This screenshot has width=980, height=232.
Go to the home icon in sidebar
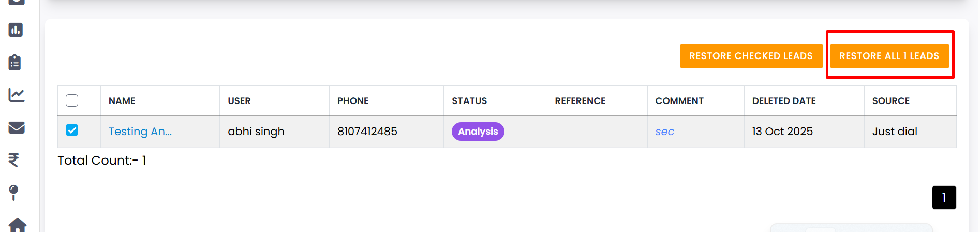click(x=18, y=225)
